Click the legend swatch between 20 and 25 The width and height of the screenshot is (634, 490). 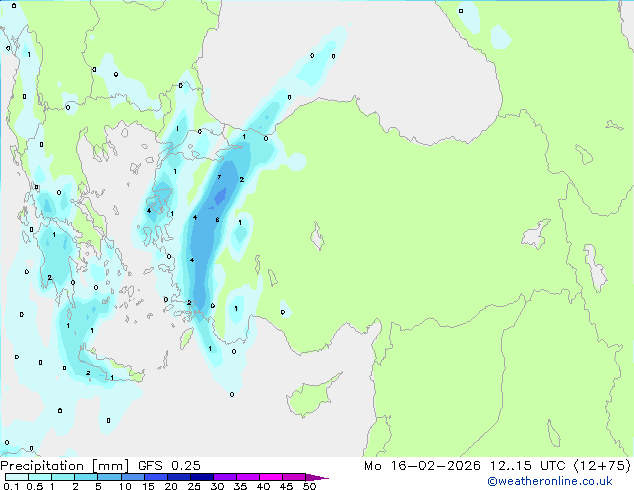click(178, 477)
